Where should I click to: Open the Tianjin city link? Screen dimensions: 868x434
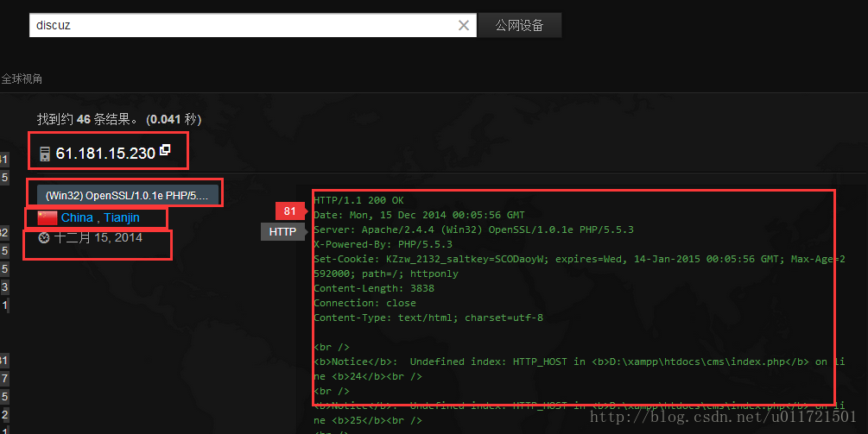(122, 217)
